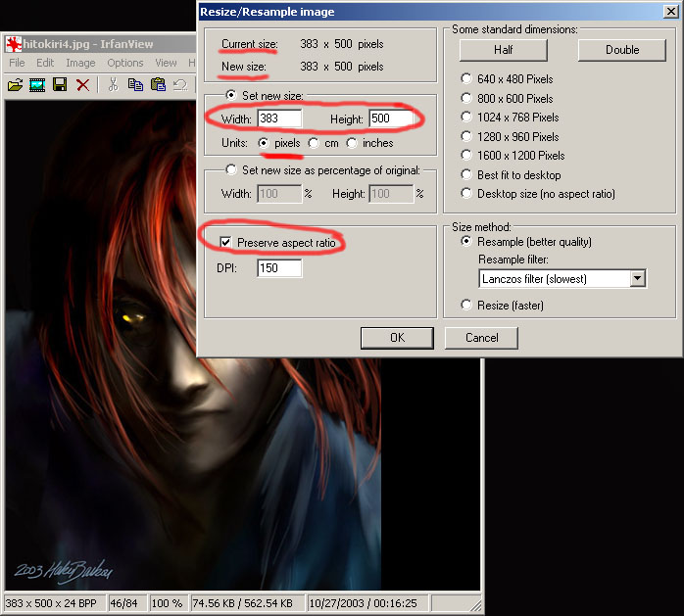Click the Undo arrow icon
684x616 pixels.
pyautogui.click(x=180, y=85)
